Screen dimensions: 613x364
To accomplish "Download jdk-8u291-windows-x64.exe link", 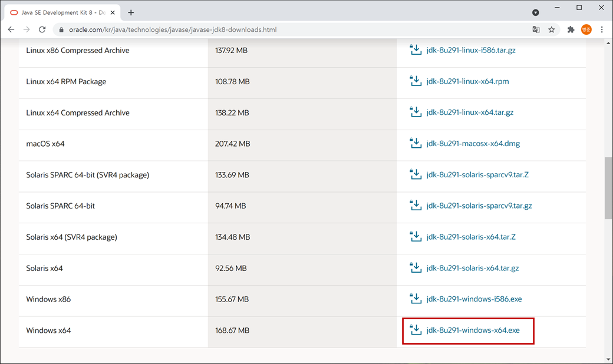I will coord(473,330).
